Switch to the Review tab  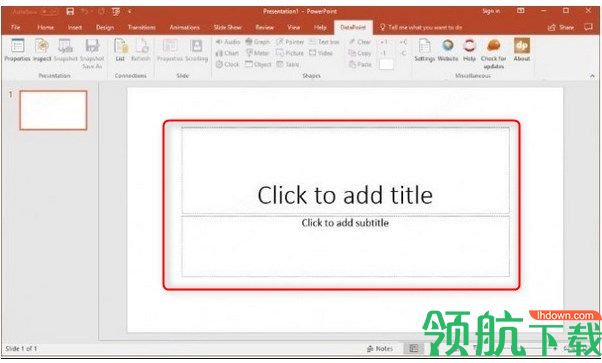click(265, 27)
